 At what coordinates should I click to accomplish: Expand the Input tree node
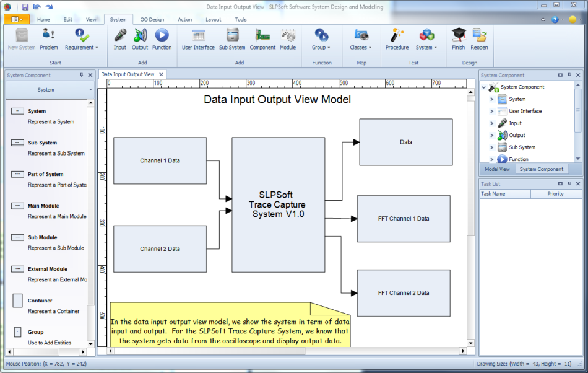tap(491, 123)
